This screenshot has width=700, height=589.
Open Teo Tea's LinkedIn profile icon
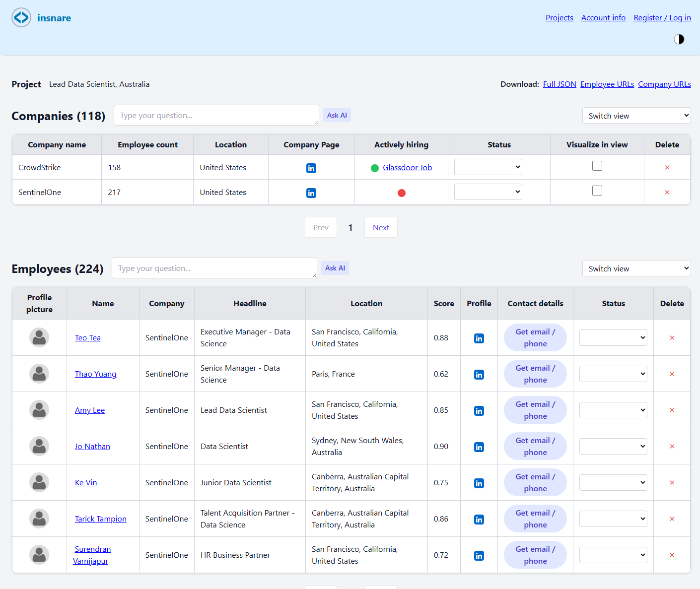point(479,338)
